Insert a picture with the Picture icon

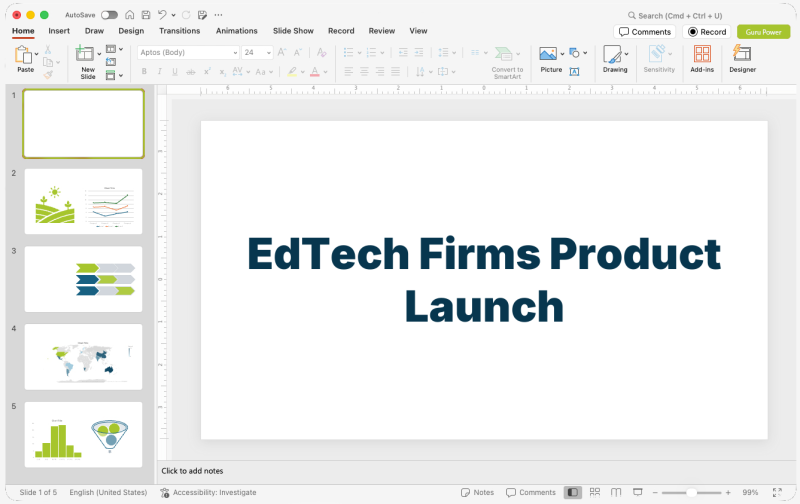coord(548,54)
